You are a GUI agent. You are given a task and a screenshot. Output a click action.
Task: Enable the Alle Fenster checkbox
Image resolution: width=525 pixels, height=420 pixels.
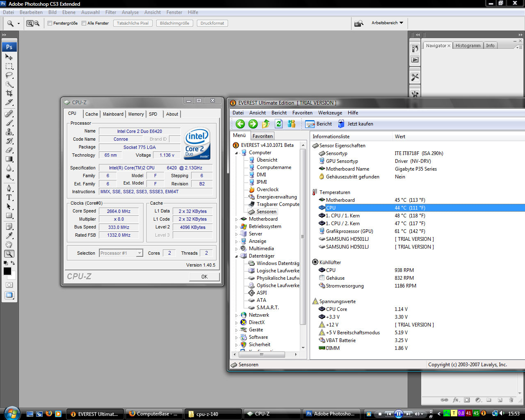[84, 23]
